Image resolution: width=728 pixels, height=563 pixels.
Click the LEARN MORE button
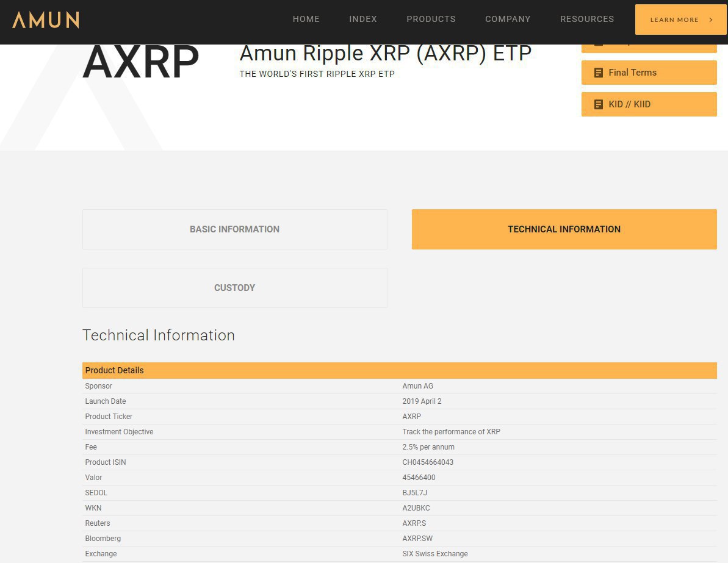(x=680, y=20)
